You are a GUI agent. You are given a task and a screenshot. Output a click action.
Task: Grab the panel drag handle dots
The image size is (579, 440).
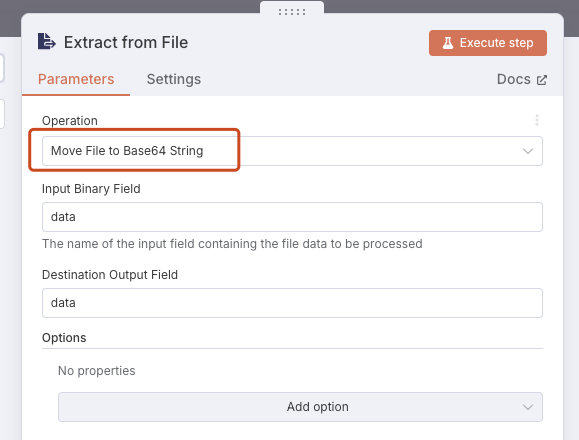point(292,12)
